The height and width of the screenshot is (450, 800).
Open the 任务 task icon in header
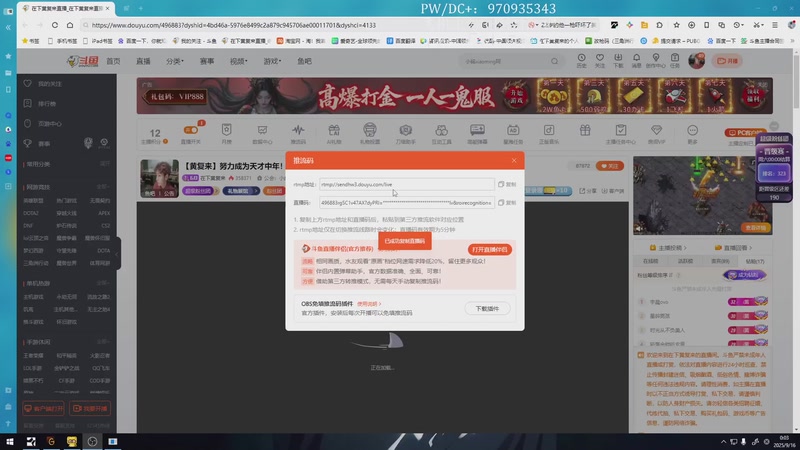click(x=674, y=61)
